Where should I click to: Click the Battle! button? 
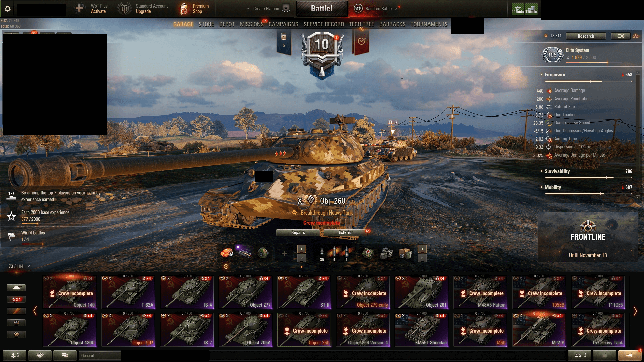click(x=322, y=9)
